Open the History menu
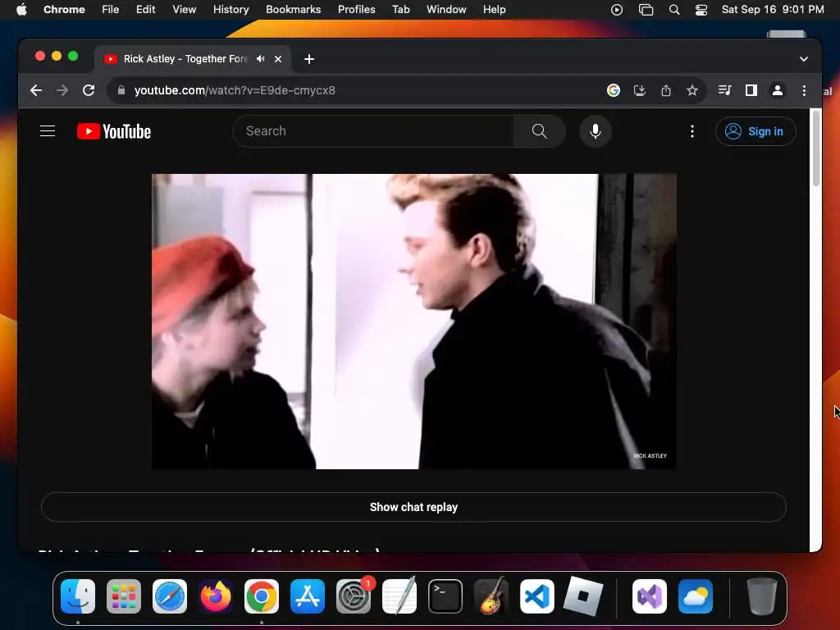 point(231,10)
